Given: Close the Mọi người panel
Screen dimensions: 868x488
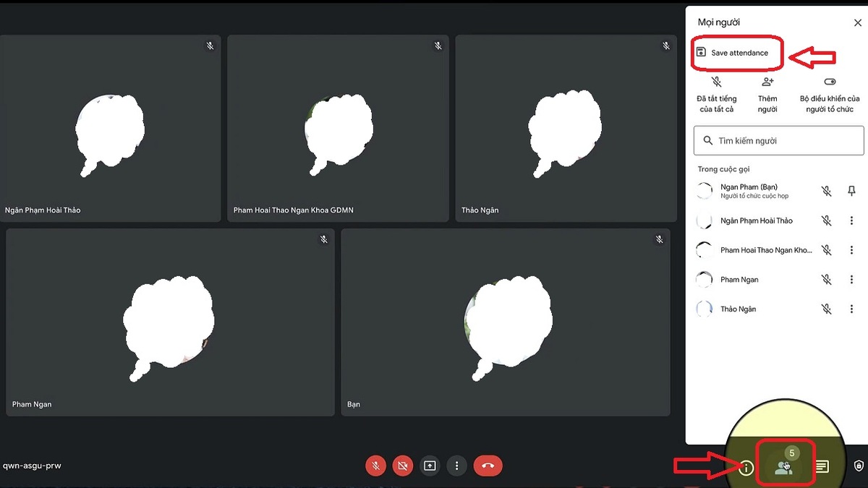Looking at the screenshot, I should coord(858,23).
